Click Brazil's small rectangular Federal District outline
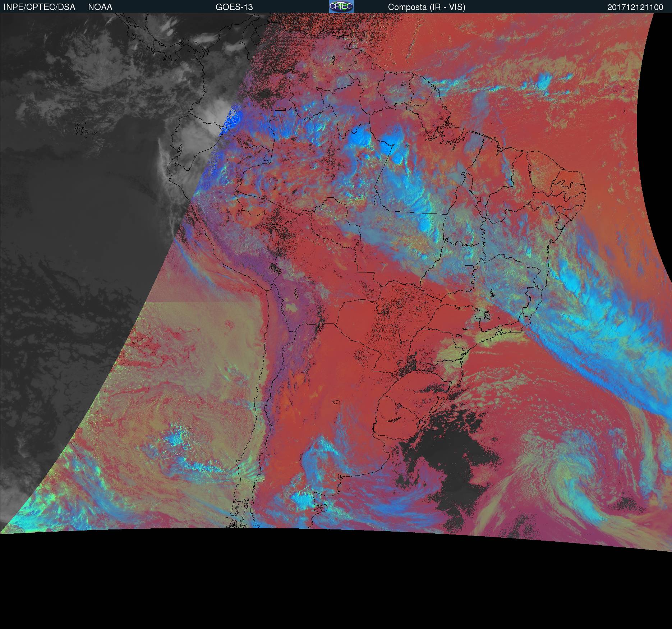The image size is (672, 629). click(469, 267)
